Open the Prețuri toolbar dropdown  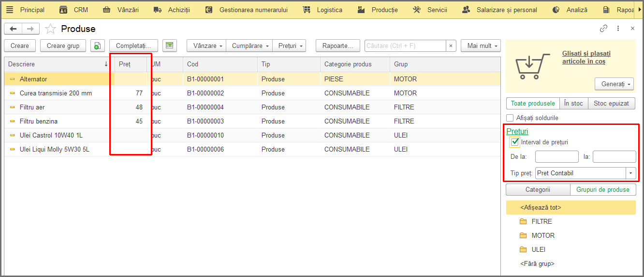pos(289,46)
